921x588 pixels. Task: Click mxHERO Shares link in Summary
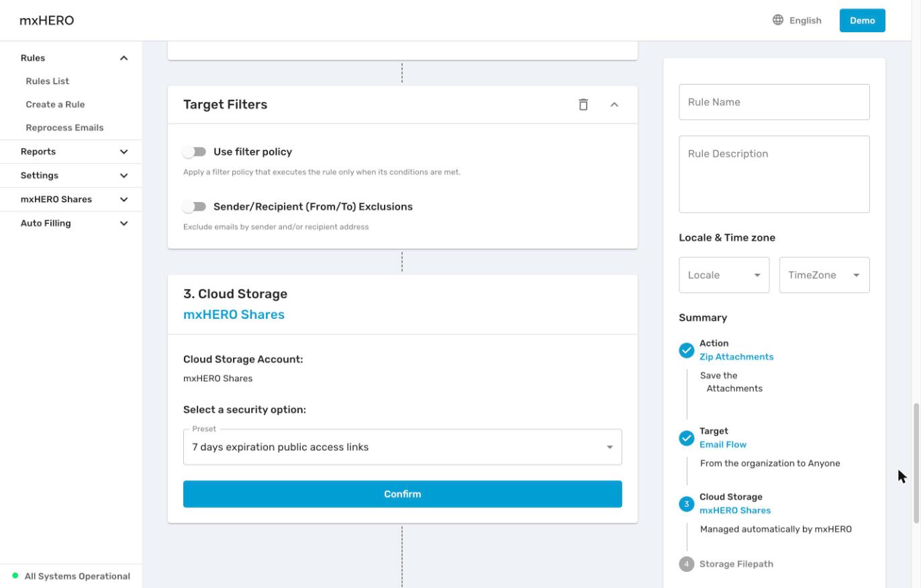coord(735,510)
